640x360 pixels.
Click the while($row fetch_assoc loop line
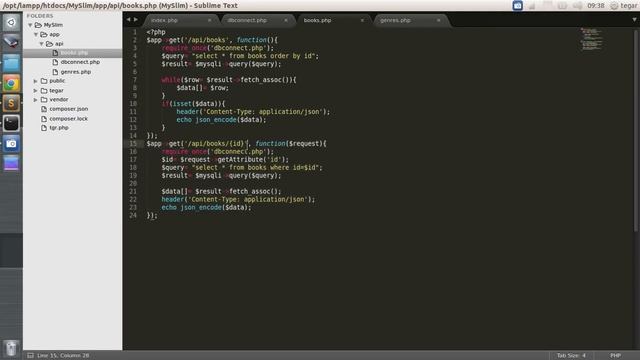tap(229, 80)
